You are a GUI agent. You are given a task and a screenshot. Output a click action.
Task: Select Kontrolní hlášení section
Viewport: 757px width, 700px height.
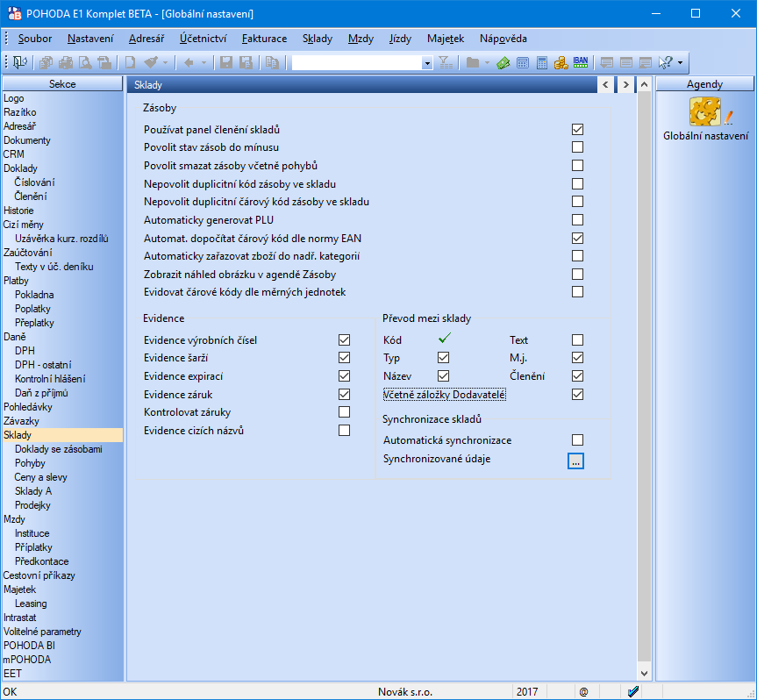tap(50, 379)
